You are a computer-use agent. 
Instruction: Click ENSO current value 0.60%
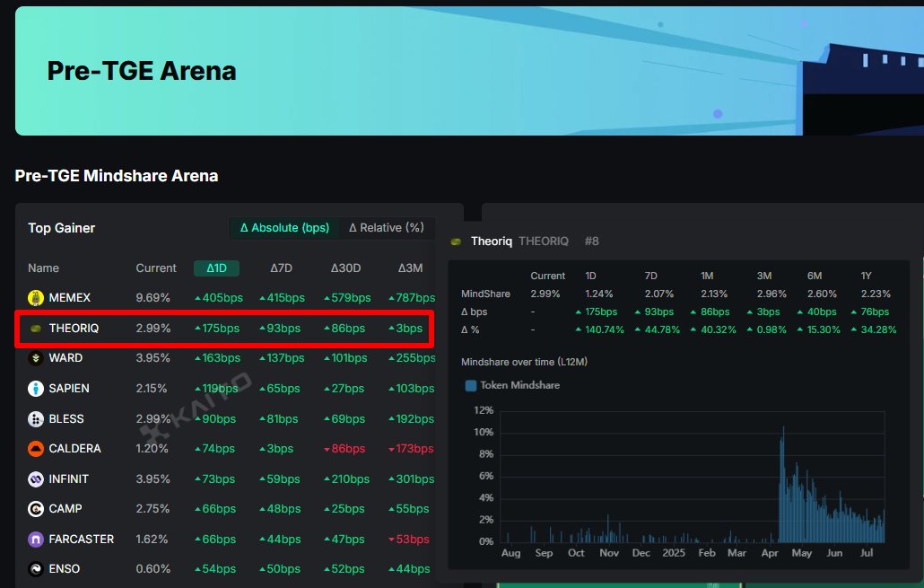[153, 569]
